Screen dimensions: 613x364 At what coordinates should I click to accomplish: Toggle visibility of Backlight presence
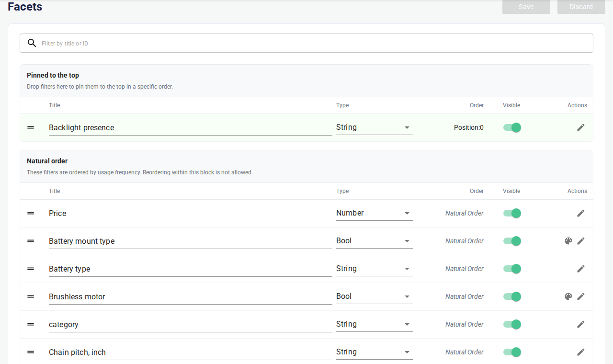click(512, 127)
